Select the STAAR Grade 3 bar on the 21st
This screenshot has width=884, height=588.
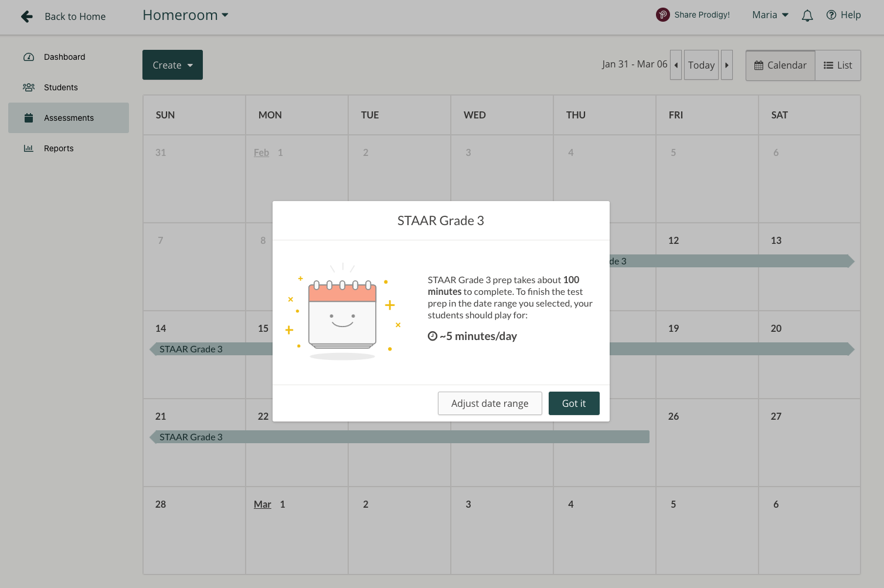191,437
